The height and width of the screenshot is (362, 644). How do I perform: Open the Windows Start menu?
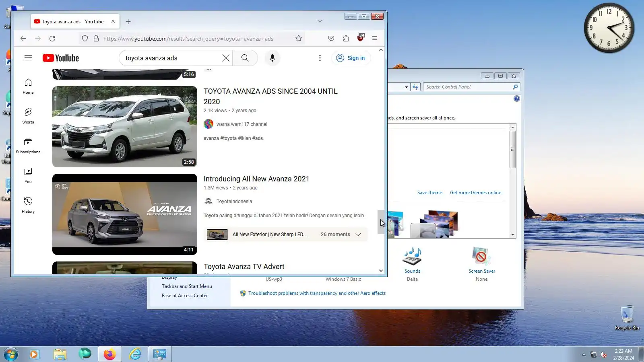coord(11,354)
